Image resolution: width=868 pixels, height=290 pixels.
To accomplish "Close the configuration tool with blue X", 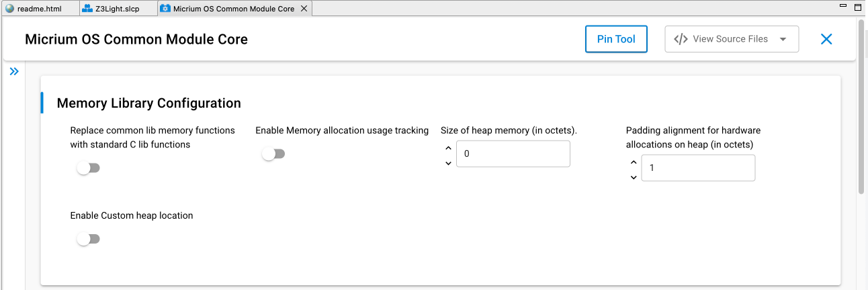I will (826, 39).
